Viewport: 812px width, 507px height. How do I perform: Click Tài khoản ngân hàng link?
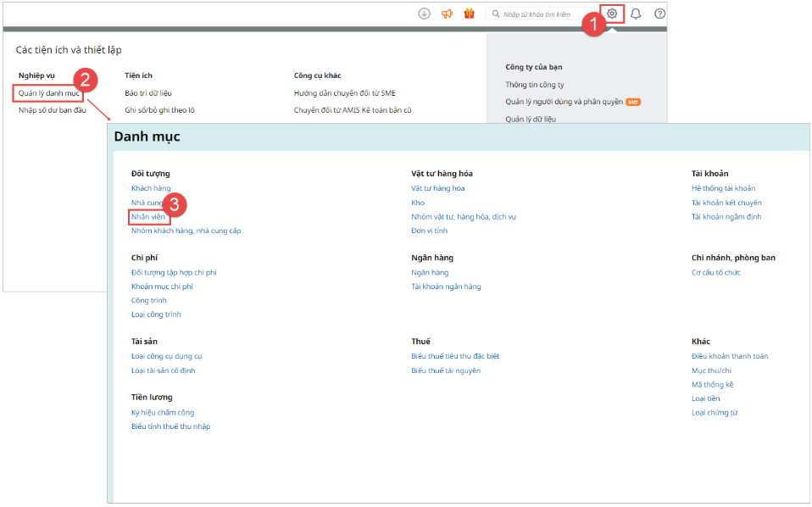click(x=446, y=287)
